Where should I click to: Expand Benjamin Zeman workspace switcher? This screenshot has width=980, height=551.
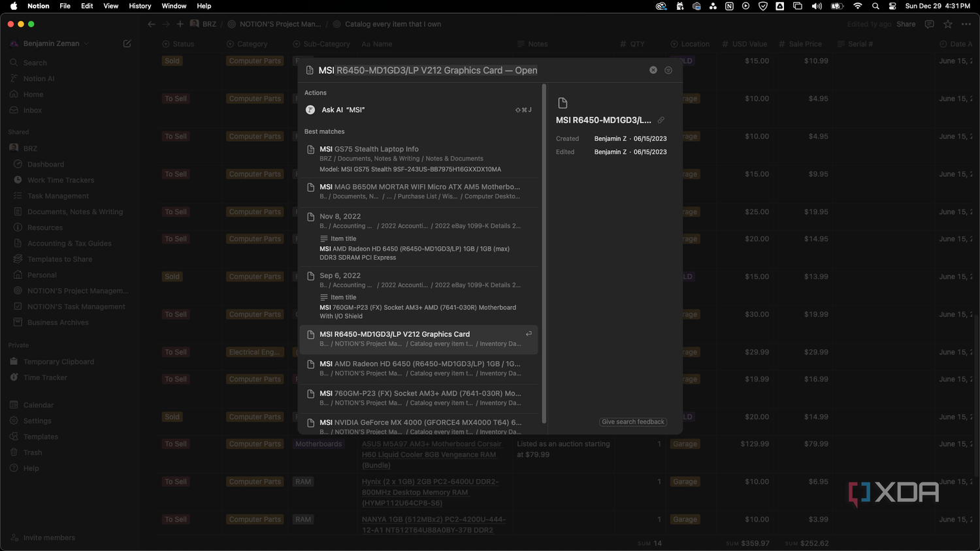point(51,43)
